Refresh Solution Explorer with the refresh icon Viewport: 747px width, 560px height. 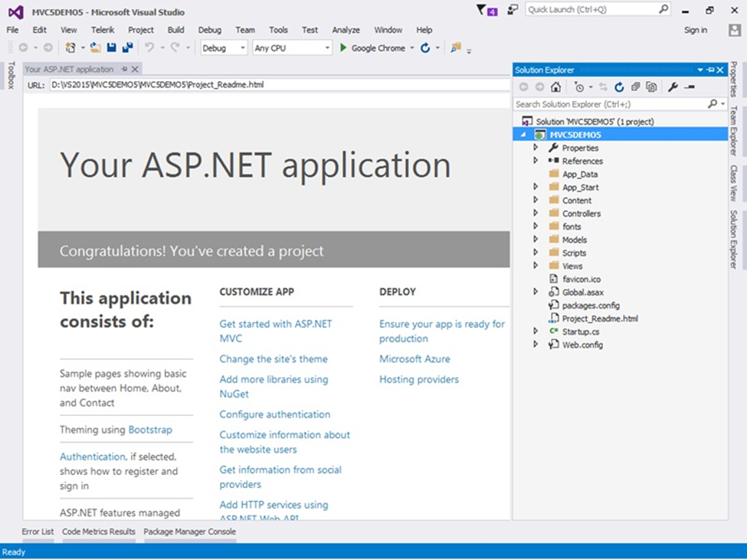tap(619, 87)
